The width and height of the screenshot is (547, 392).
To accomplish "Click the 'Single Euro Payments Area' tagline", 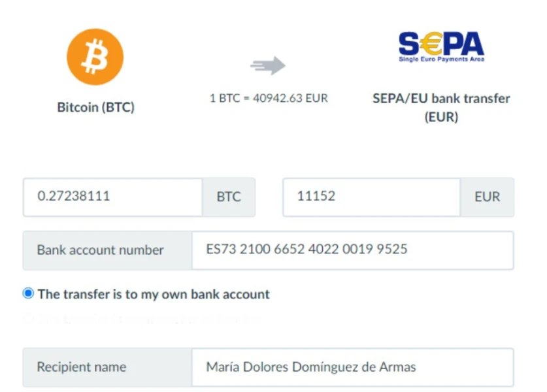I will pyautogui.click(x=441, y=59).
